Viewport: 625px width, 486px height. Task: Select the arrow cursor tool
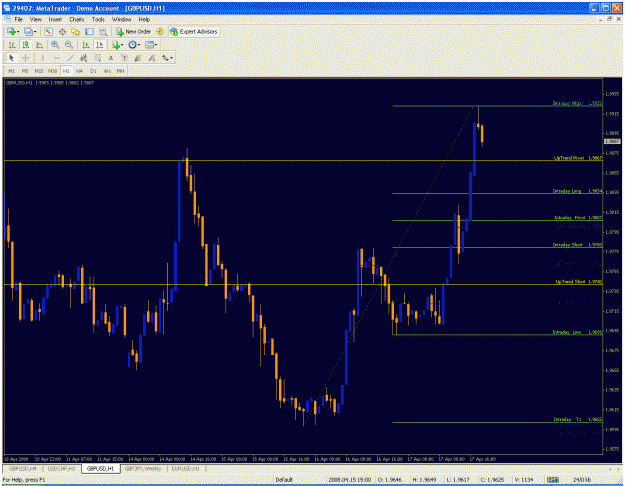[11, 58]
